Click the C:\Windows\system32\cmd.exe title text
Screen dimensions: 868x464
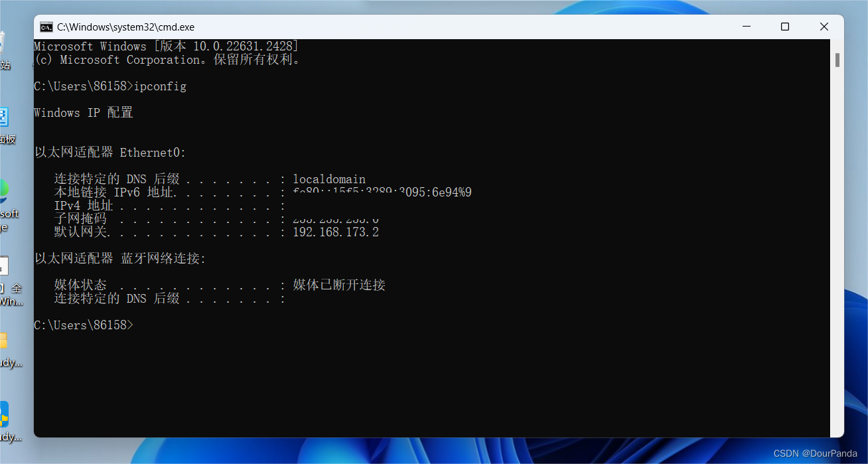tap(125, 27)
